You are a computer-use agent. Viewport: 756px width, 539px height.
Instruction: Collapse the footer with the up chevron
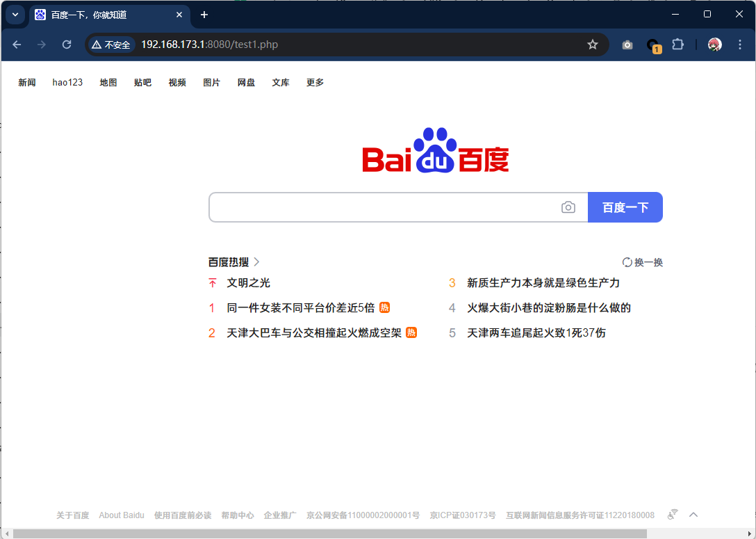point(693,515)
